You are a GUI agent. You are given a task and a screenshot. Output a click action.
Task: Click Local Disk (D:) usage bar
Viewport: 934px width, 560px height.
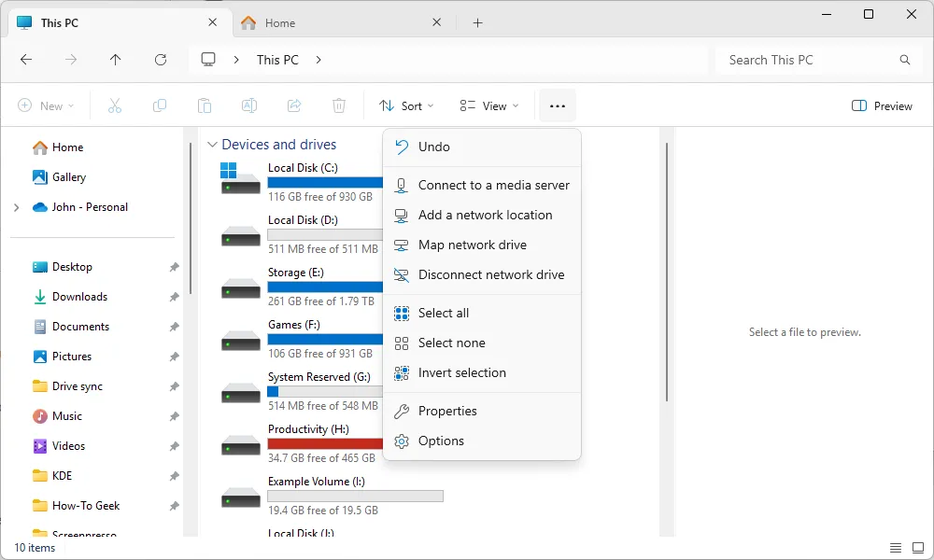[x=325, y=234]
